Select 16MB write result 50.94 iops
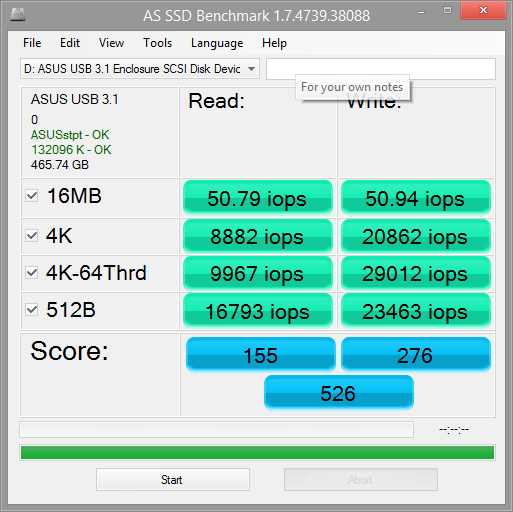This screenshot has height=512, width=513. (x=416, y=198)
